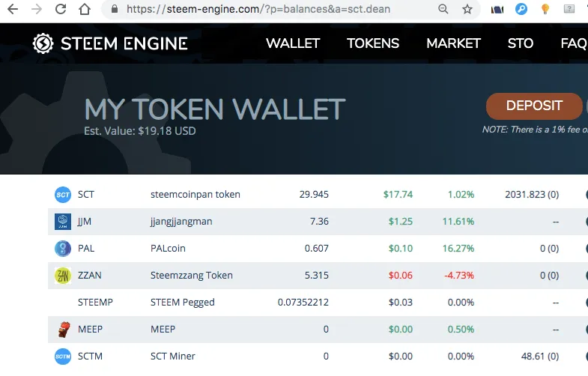The height and width of the screenshot is (376, 588).
Task: Select the STEEMP symbol text
Action: click(x=95, y=303)
